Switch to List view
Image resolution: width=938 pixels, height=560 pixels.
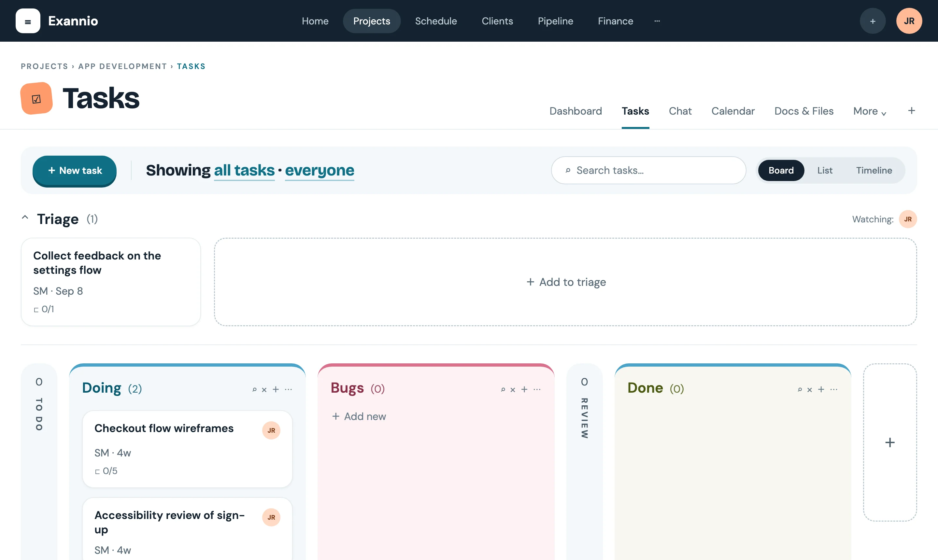tap(825, 171)
